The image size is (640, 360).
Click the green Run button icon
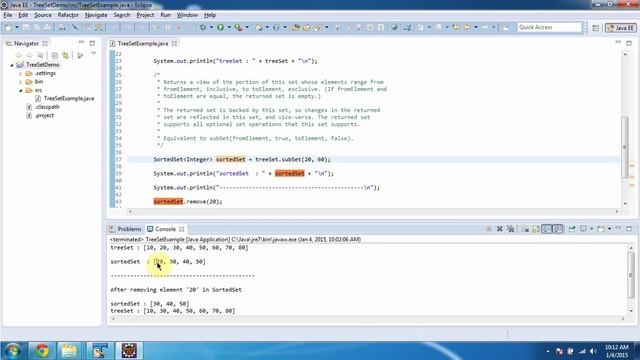click(x=220, y=27)
